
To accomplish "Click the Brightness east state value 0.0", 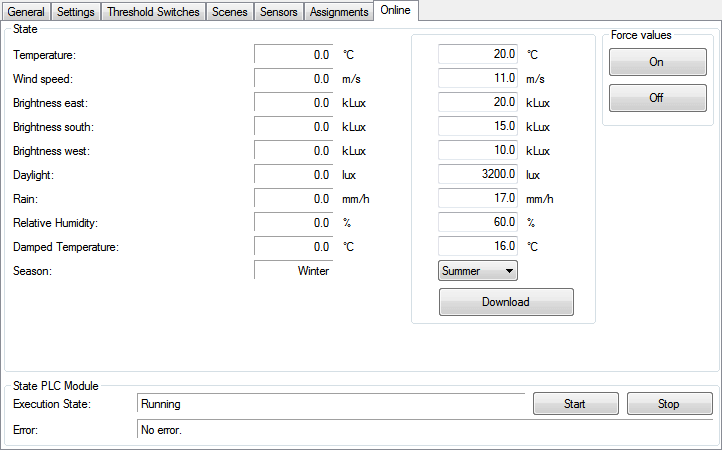I will [x=293, y=102].
